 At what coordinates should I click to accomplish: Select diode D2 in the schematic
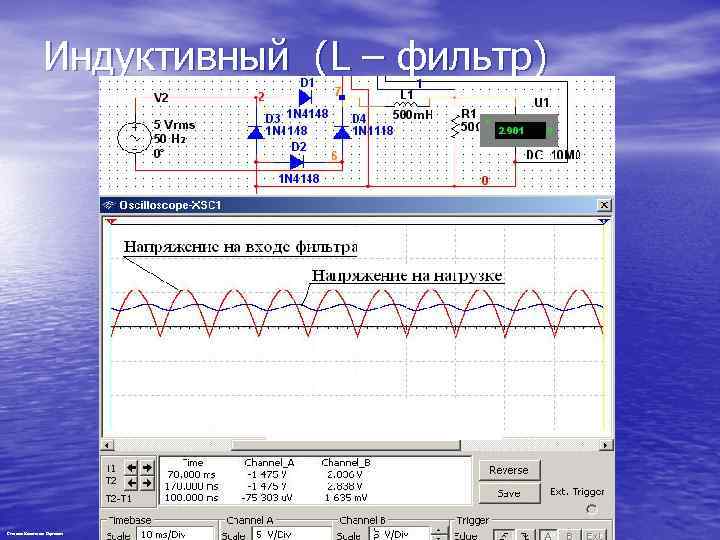pyautogui.click(x=297, y=162)
